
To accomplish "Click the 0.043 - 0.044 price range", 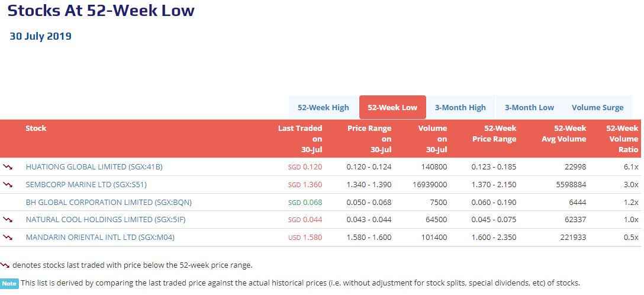I will pos(369,220).
